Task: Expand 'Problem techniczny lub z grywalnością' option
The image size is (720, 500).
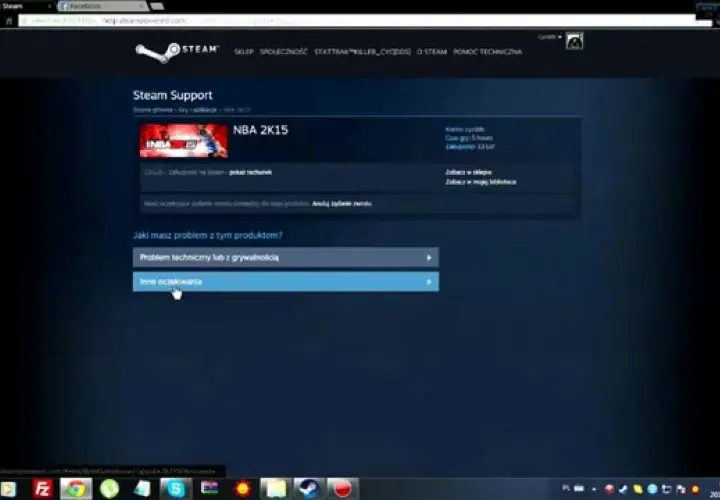Action: [286, 258]
